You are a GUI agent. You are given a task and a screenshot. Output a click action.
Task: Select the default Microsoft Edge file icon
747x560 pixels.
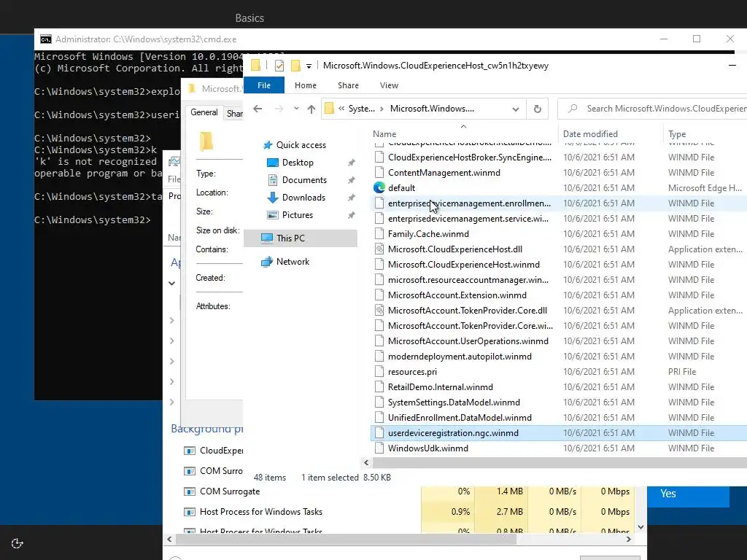pos(379,188)
